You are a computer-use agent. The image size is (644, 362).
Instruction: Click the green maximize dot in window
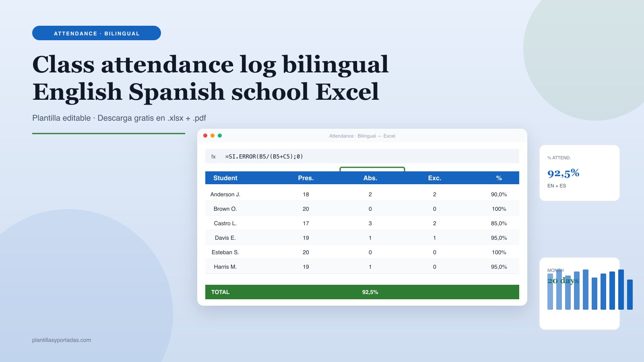(x=220, y=136)
